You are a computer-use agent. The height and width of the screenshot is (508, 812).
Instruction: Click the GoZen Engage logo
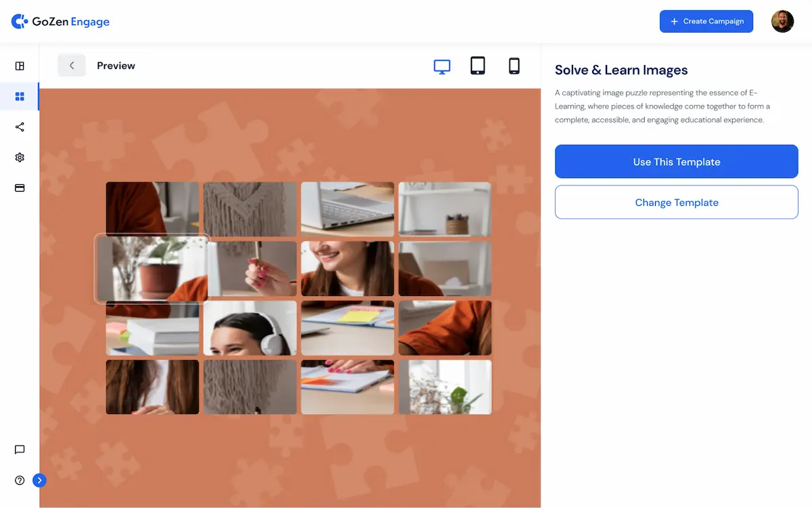click(x=60, y=22)
